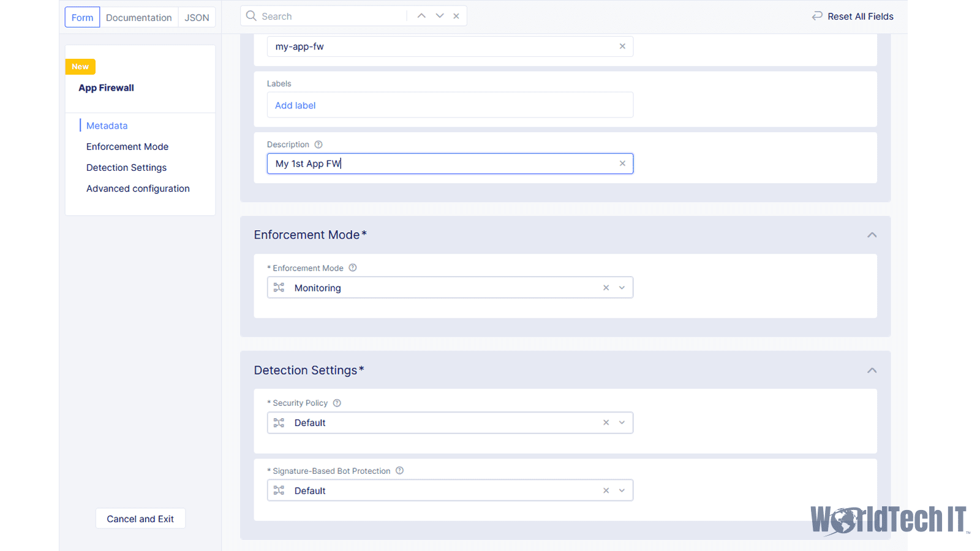The height and width of the screenshot is (551, 980).
Task: Open the Enforcement Mode dropdown
Action: [x=622, y=287]
